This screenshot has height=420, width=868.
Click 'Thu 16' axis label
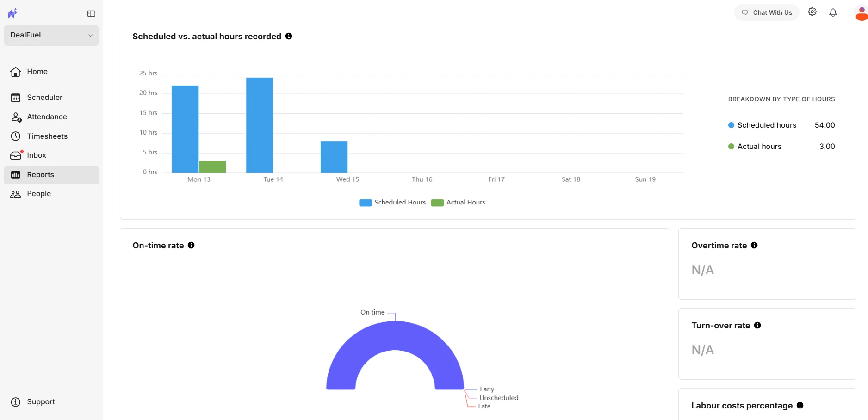(422, 179)
